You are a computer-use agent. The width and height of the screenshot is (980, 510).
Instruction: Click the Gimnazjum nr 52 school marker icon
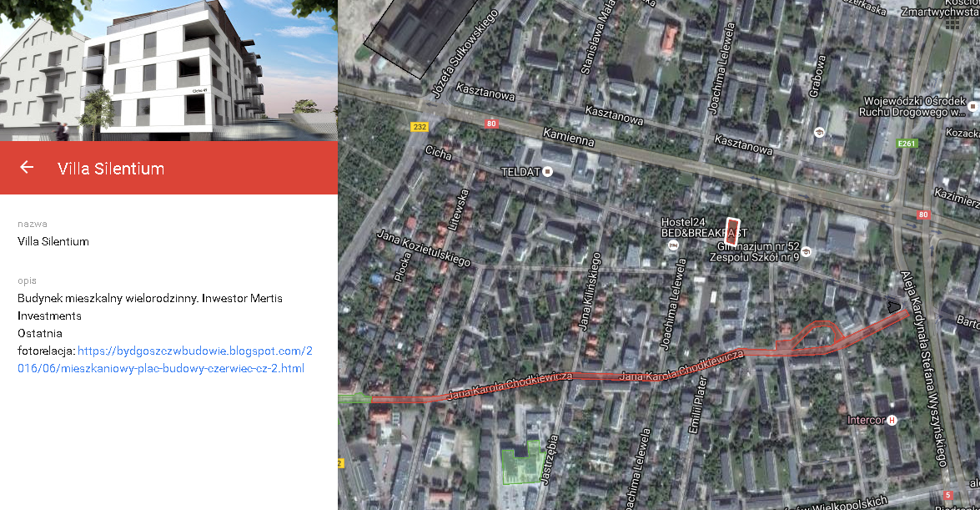[807, 251]
